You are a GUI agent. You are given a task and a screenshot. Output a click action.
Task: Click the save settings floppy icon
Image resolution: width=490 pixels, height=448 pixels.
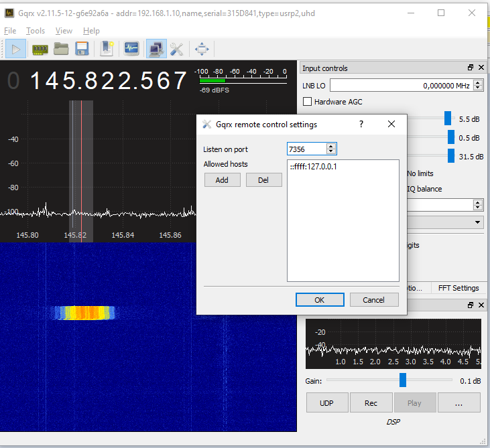[82, 49]
